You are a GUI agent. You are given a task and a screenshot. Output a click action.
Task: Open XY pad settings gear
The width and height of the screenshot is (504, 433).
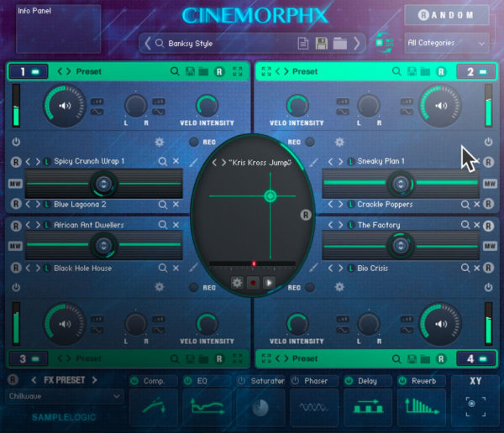pyautogui.click(x=237, y=283)
